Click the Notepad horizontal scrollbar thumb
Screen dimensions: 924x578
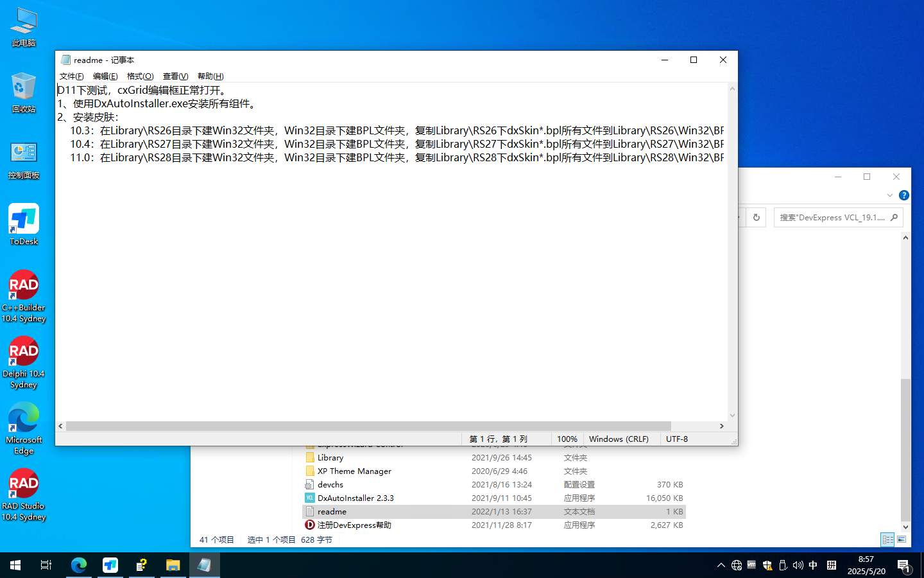368,426
